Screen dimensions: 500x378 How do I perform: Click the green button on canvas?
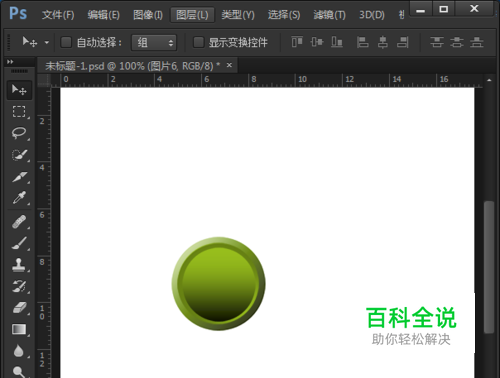click(219, 284)
